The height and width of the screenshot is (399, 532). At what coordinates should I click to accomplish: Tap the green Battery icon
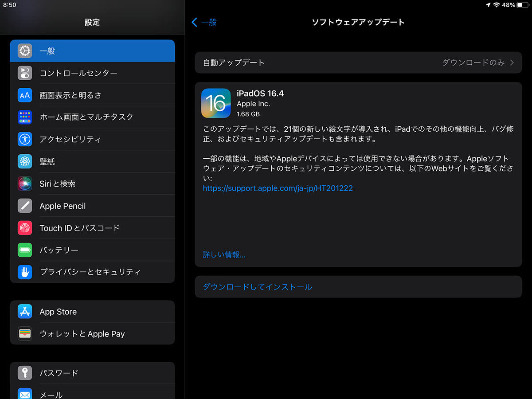[x=25, y=250]
